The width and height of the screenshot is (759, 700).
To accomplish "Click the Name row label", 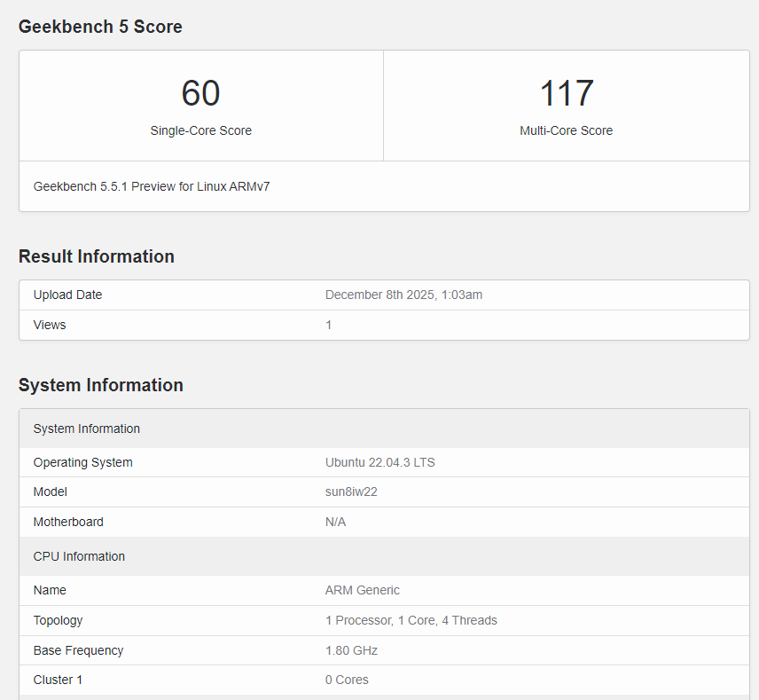I will (50, 591).
